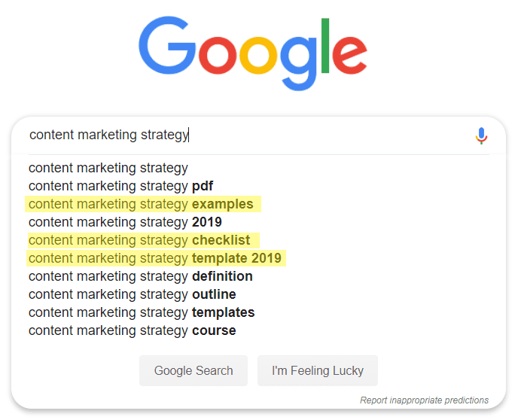Click the I'm Feeling Lucky button
Screen dimensions: 518x420
click(x=318, y=371)
